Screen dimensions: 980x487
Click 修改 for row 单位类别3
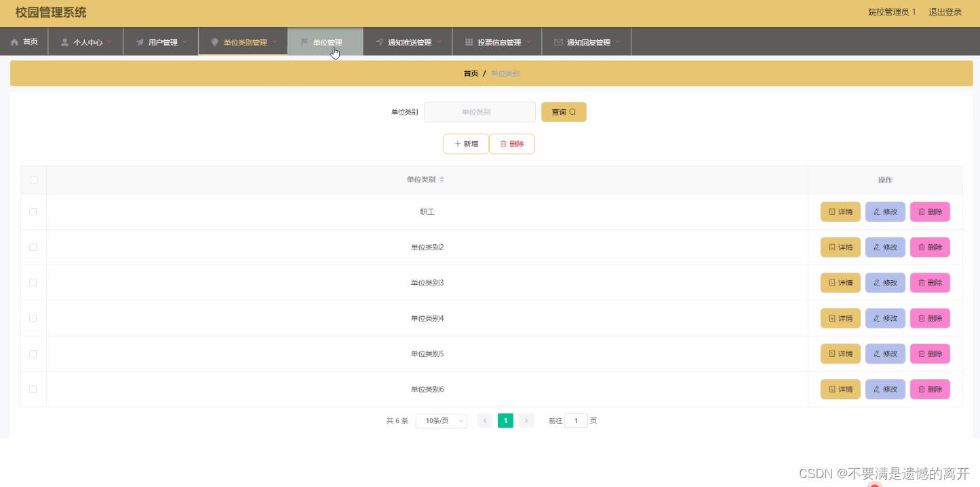tap(885, 283)
